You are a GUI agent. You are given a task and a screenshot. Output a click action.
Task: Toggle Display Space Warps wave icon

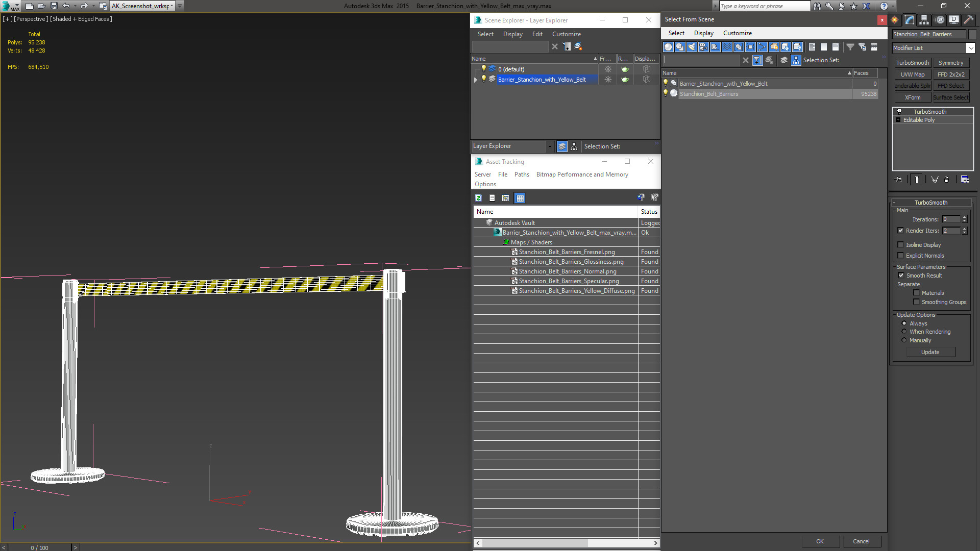click(x=727, y=47)
